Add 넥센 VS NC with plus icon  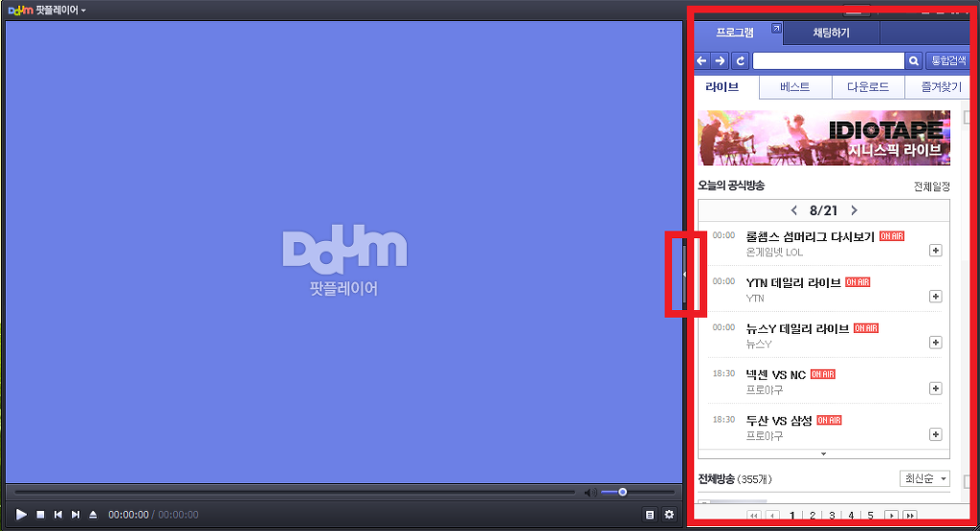tap(936, 388)
